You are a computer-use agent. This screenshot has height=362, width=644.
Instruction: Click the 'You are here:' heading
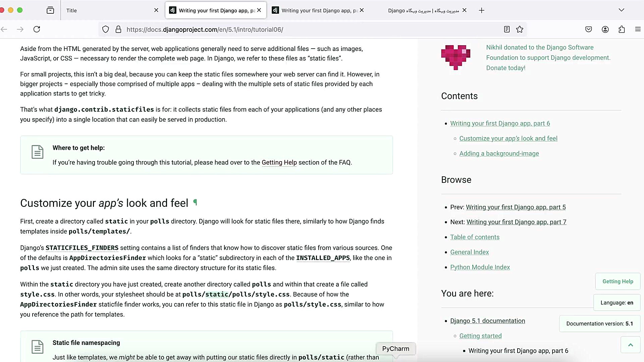467,294
